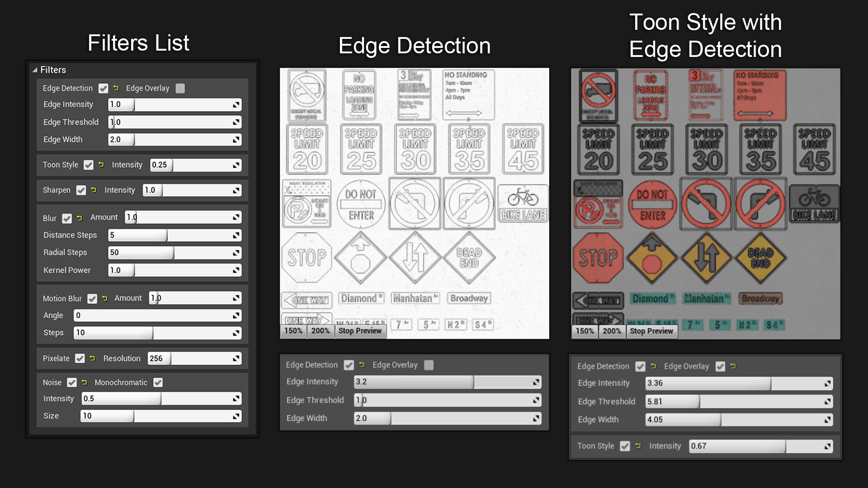Drag the Edge Threshold slider in Filters list
The height and width of the screenshot is (488, 868).
[173, 122]
